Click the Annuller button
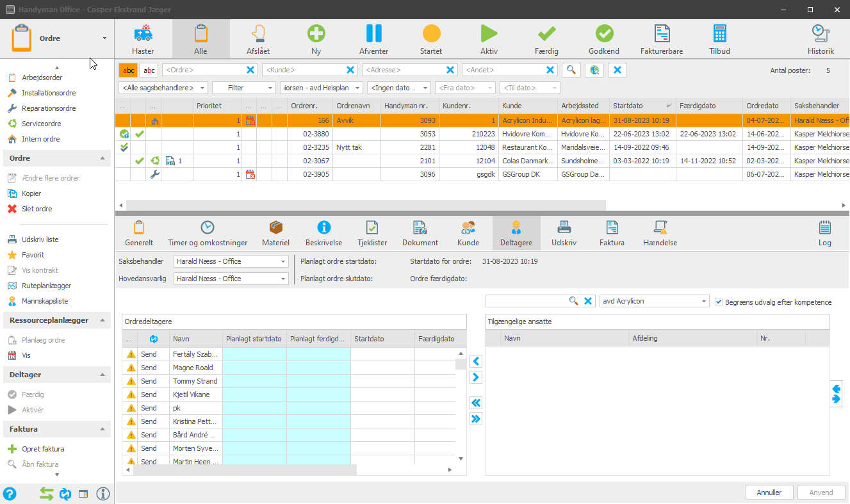The height and width of the screenshot is (504, 850). click(x=769, y=492)
